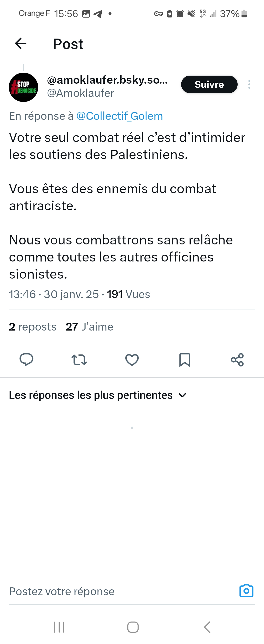View the 27 J'aime list
The image size is (264, 644).
(x=89, y=327)
